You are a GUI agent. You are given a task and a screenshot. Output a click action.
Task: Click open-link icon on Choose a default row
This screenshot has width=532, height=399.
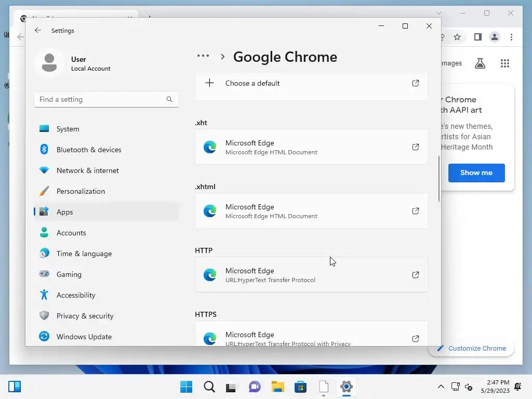415,83
